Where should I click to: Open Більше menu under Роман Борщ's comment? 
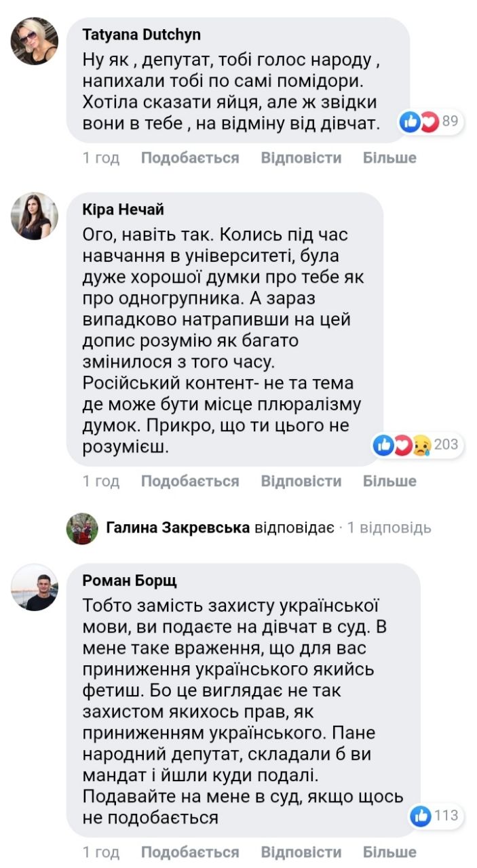click(389, 852)
